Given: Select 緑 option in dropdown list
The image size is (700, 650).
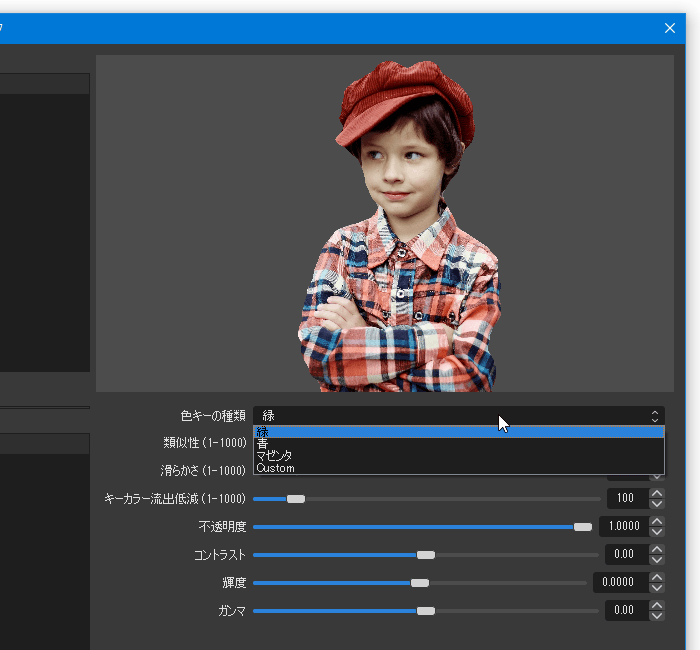Looking at the screenshot, I should click(458, 432).
